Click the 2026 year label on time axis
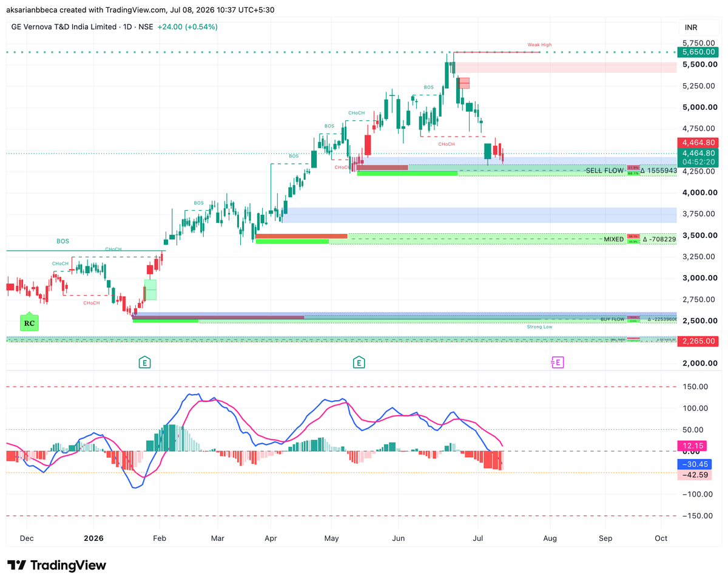 [93, 538]
